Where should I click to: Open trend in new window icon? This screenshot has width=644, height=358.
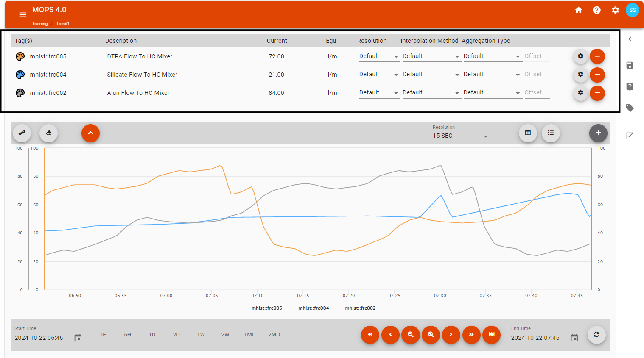pyautogui.click(x=630, y=136)
